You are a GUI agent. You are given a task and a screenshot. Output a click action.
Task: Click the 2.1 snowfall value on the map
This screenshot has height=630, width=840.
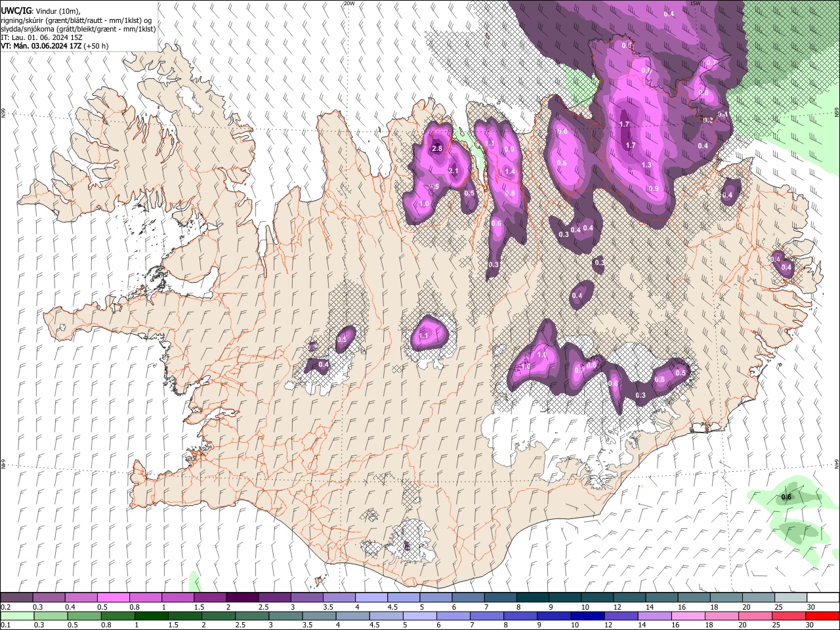tap(453, 171)
